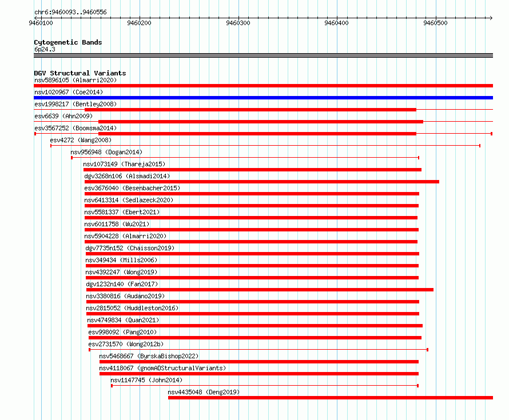Open variant nsv956948 (Dogan2014) label
Image resolution: width=509 pixels, height=420 pixels.
tap(106, 152)
